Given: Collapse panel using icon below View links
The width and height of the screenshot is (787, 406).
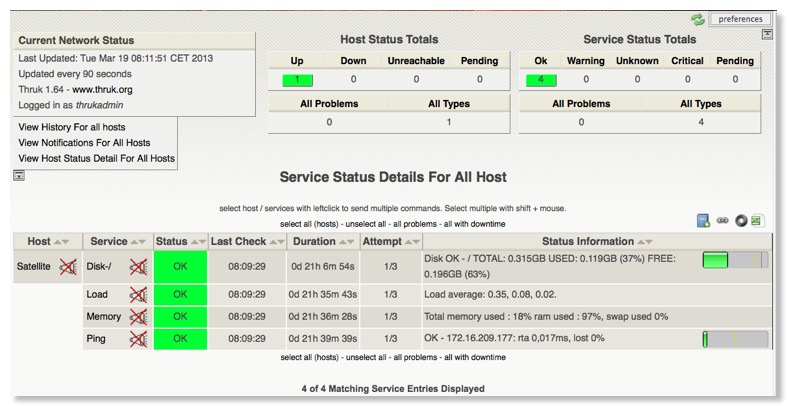Looking at the screenshot, I should click(19, 176).
